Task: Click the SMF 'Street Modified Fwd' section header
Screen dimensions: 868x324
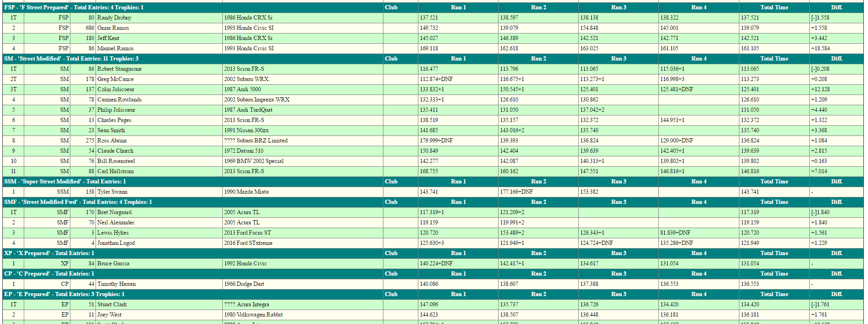Action: click(78, 202)
